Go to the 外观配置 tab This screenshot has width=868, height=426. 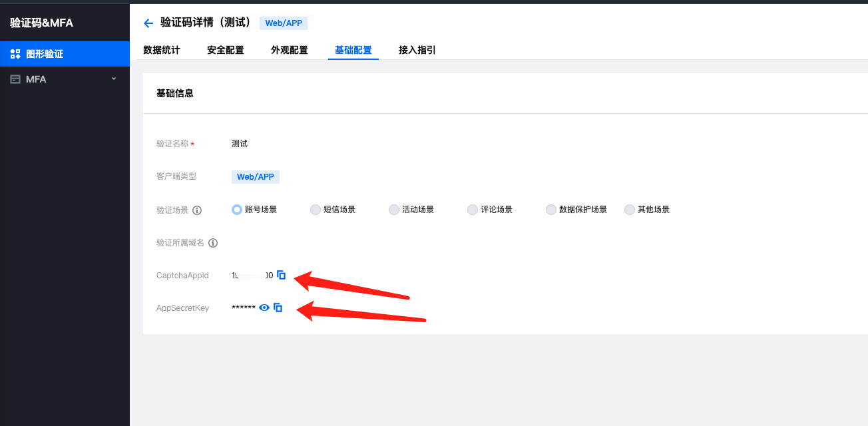(290, 50)
